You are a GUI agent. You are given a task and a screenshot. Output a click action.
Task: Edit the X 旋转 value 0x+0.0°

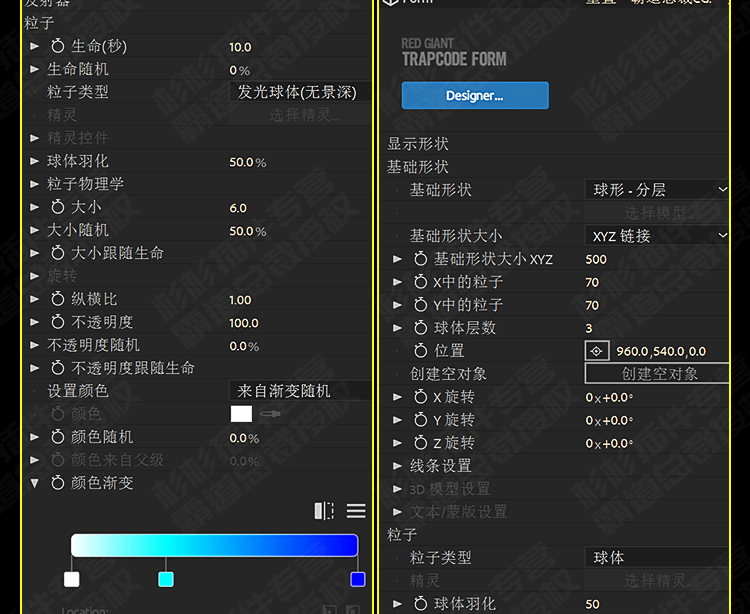pos(609,397)
